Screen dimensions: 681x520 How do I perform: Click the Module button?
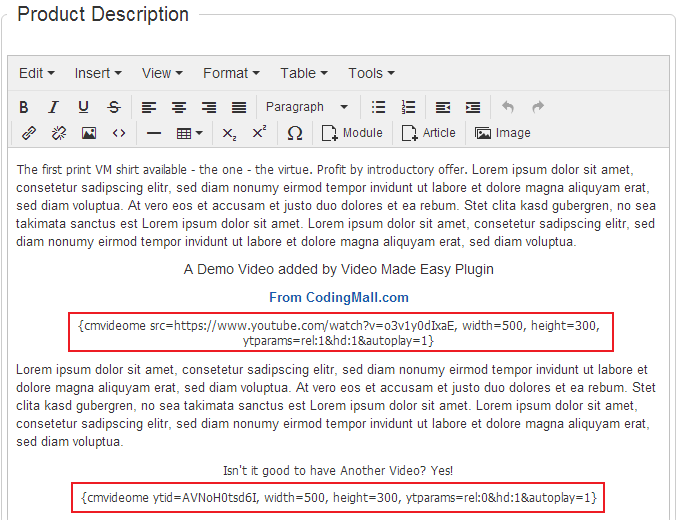[352, 133]
